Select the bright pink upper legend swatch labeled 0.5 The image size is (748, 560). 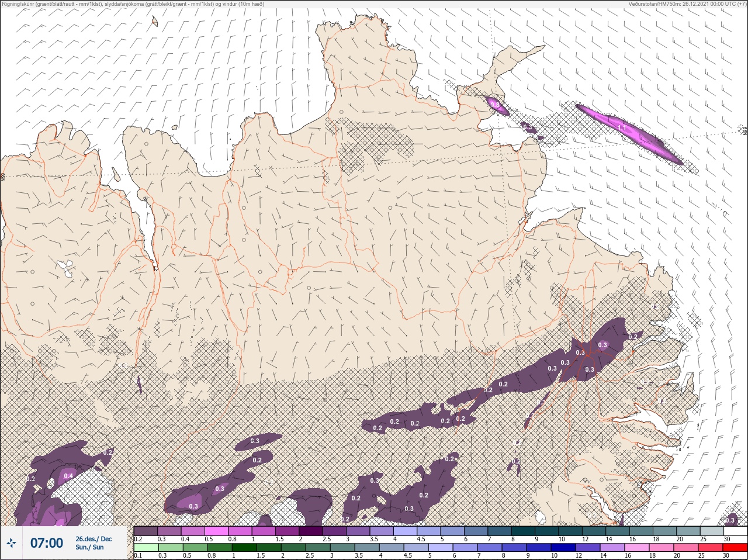coord(217,531)
